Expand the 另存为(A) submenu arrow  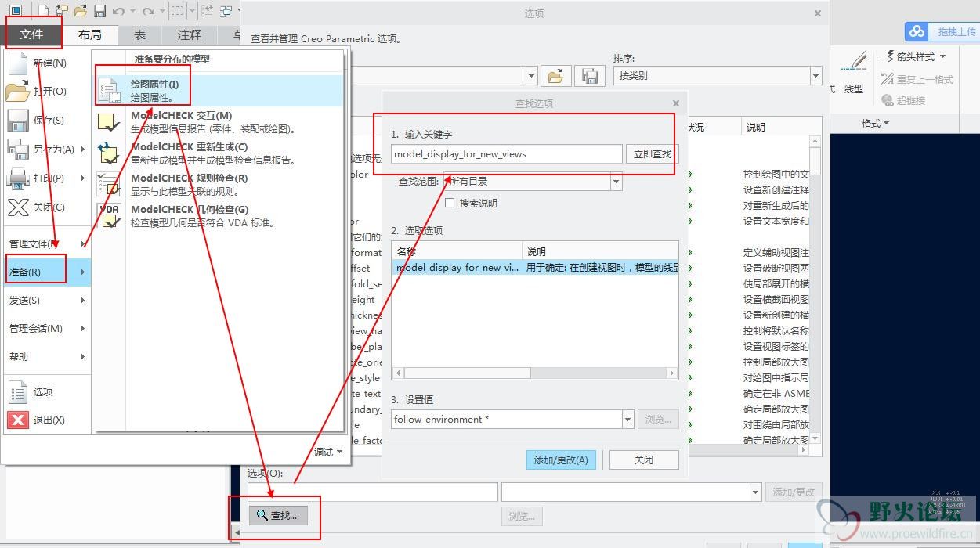coord(83,149)
